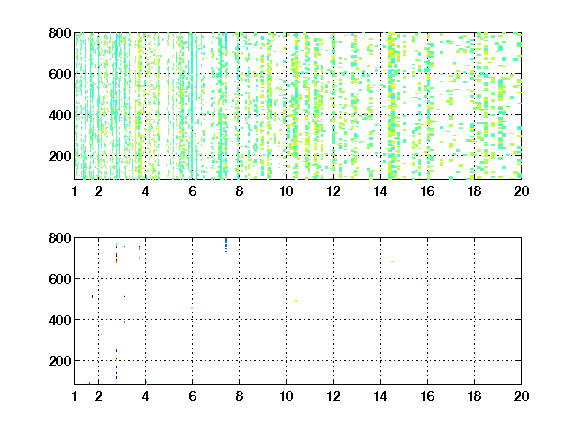Screen dimensions: 576x432
Task: Select the yellow mark near x=10 in lower plot
Action: tap(296, 301)
